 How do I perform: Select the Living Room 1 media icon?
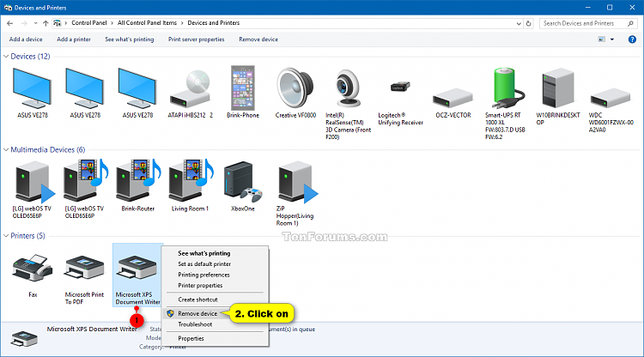(191, 180)
